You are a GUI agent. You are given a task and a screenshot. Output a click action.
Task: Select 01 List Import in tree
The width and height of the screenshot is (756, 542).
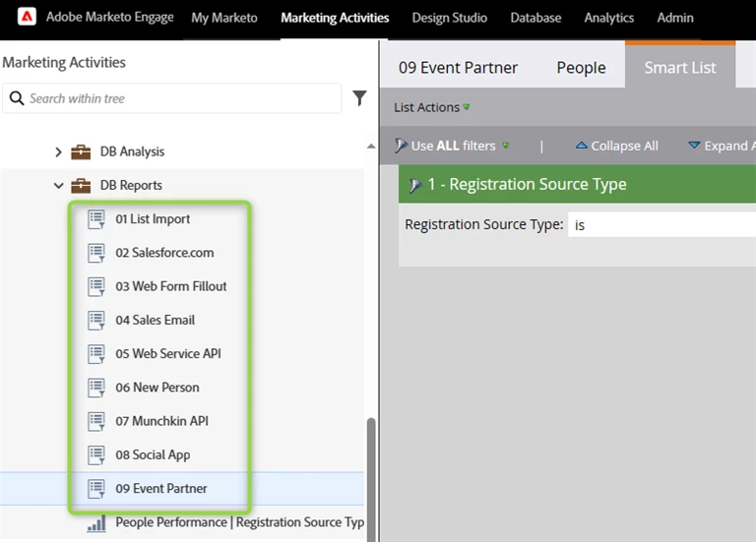(153, 219)
